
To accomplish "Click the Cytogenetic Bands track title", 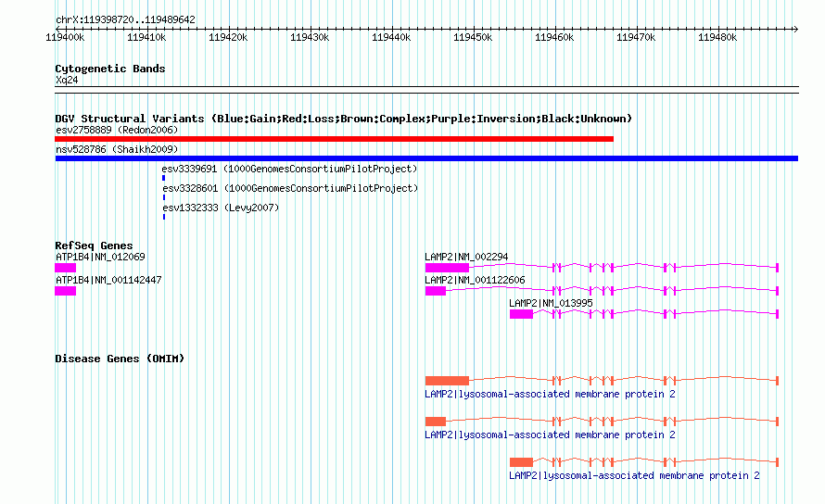I will pyautogui.click(x=110, y=69).
